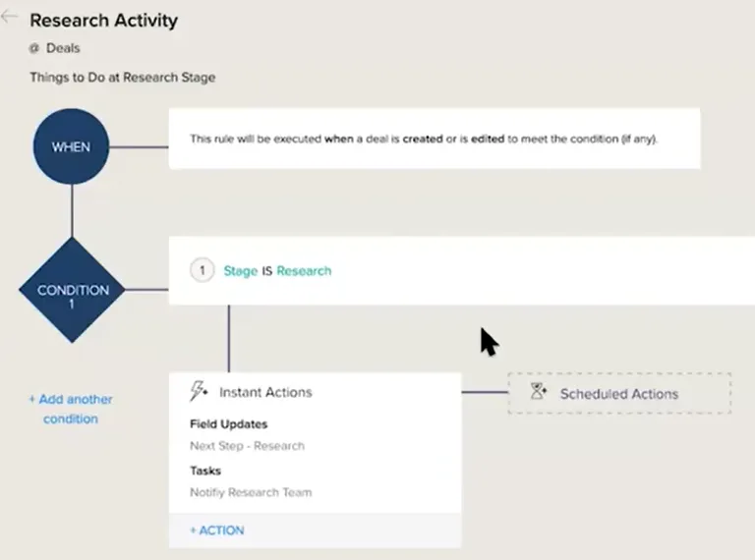This screenshot has width=755, height=560.
Task: Click the hourglass Scheduled Actions icon
Action: pos(538,391)
